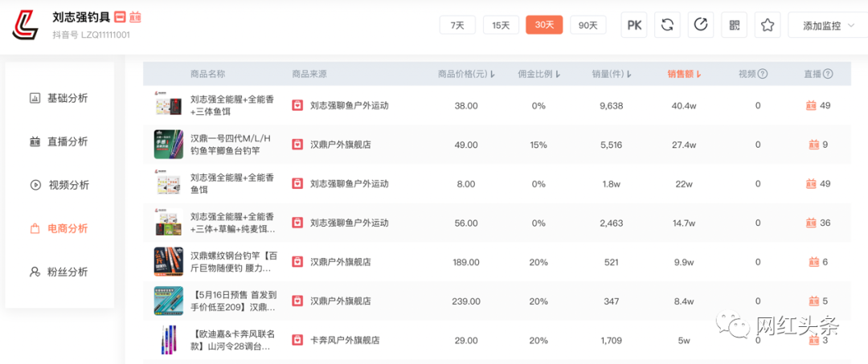This screenshot has width=868, height=364.
Task: Click livestream icon in first product row
Action: click(811, 106)
